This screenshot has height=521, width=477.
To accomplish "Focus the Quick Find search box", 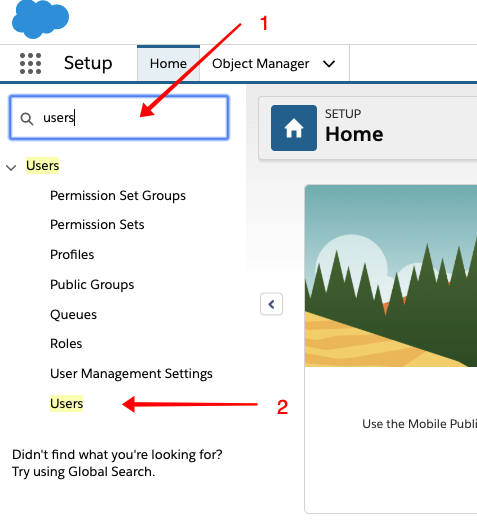I will [119, 117].
